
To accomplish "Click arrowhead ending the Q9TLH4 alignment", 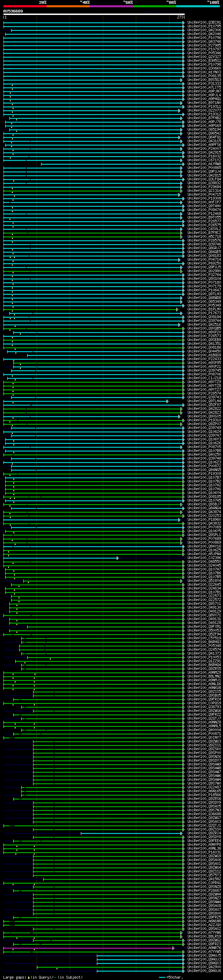I will tap(167, 402).
